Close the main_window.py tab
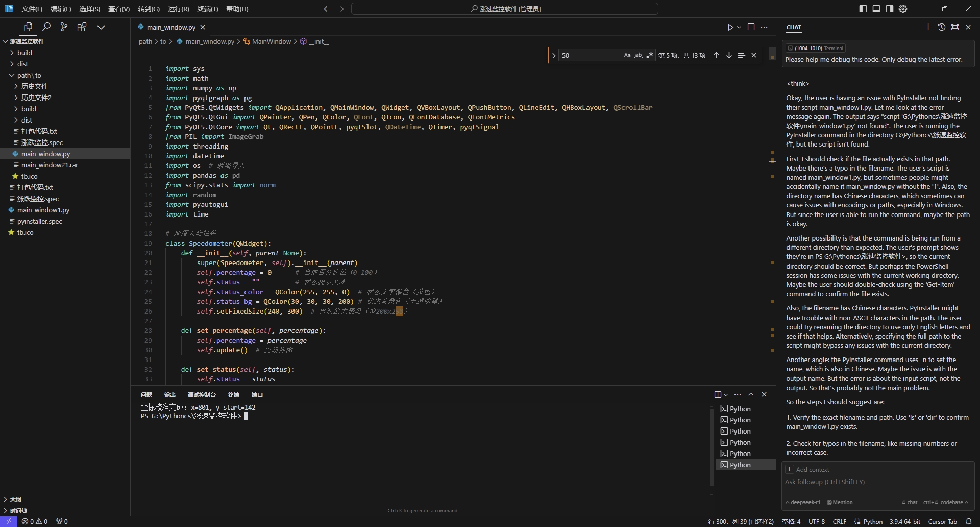 [203, 27]
